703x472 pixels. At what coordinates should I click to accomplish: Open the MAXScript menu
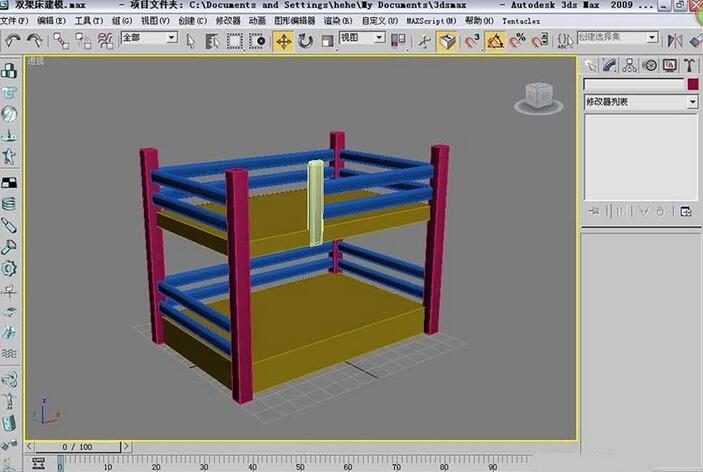(x=431, y=21)
